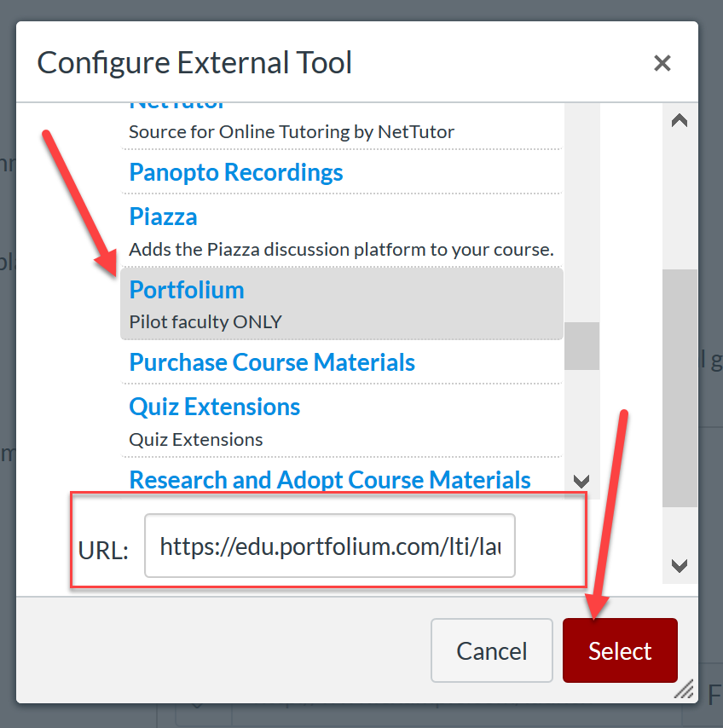Viewport: 723px width, 728px height.
Task: Click the dialog resize grip corner
Action: tap(684, 689)
